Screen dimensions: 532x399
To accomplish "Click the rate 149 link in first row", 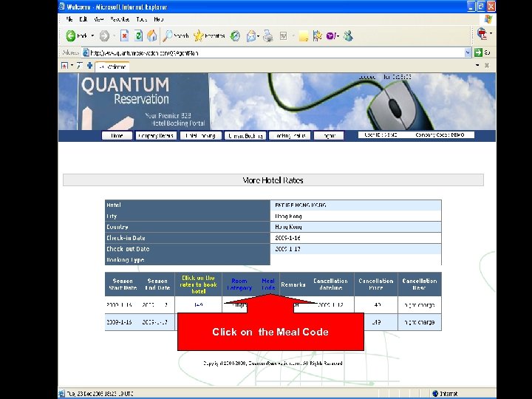I will pos(199,304).
